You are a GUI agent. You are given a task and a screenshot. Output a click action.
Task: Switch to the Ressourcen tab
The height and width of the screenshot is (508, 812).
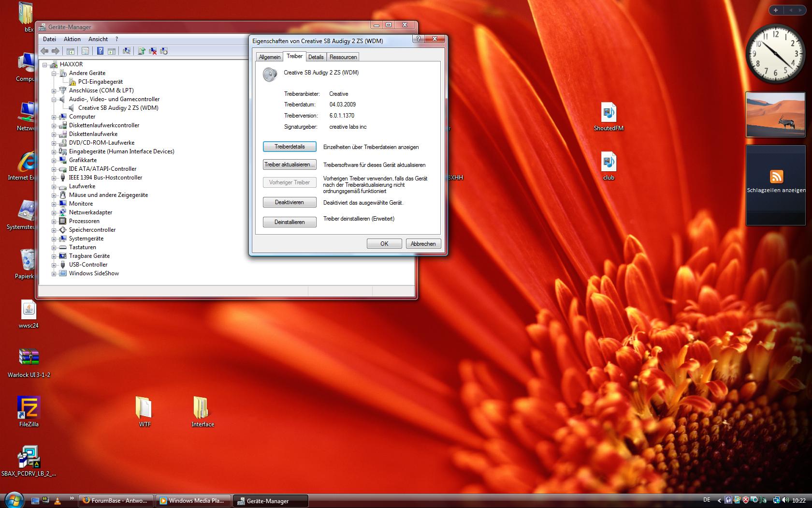343,57
